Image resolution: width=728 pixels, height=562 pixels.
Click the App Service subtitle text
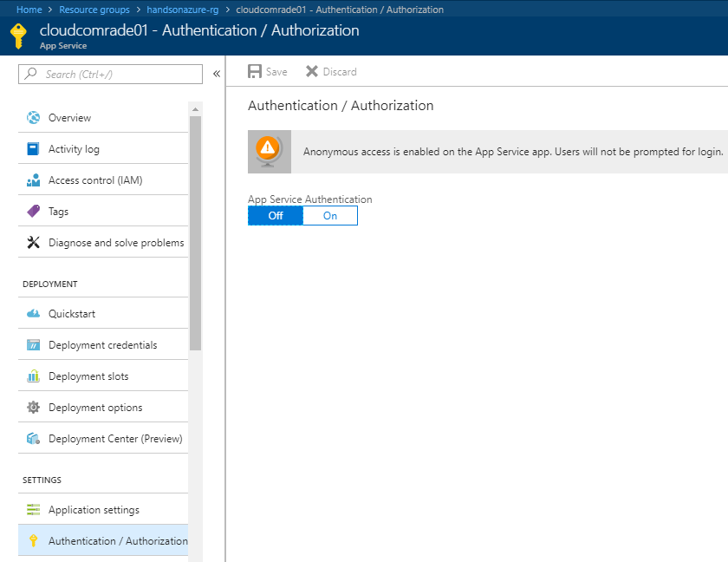(63, 45)
